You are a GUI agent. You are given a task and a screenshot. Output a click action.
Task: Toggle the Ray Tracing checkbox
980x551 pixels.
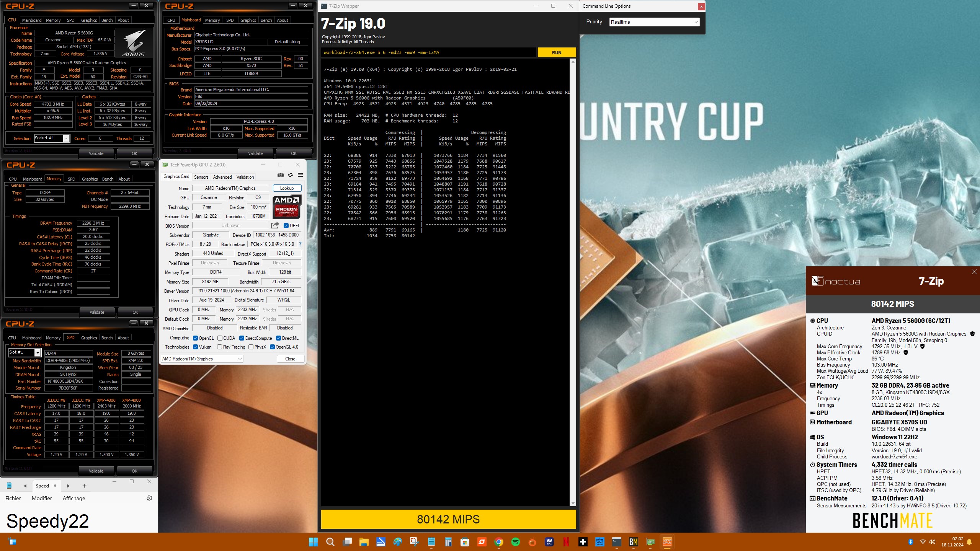tap(219, 347)
